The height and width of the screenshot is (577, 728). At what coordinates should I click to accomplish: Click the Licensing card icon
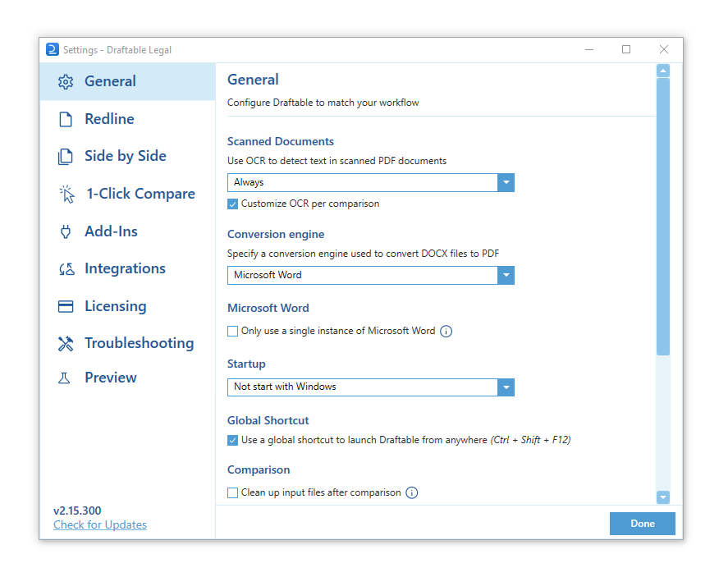(66, 306)
